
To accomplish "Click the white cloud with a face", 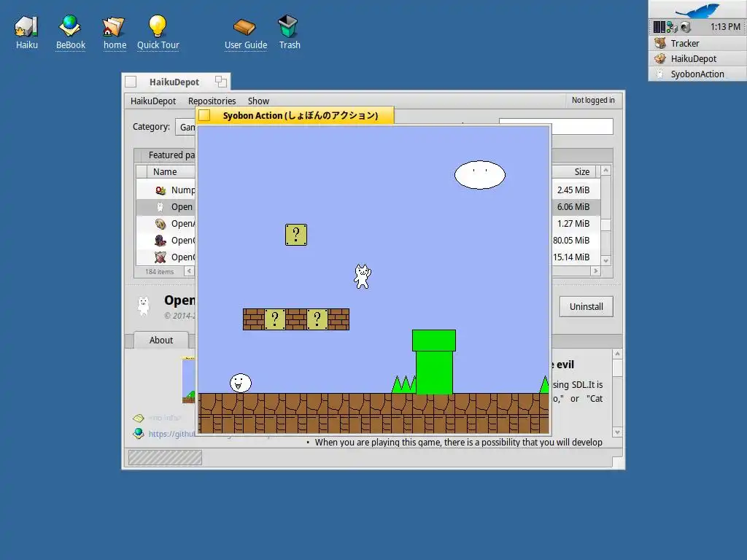I will click(x=480, y=175).
